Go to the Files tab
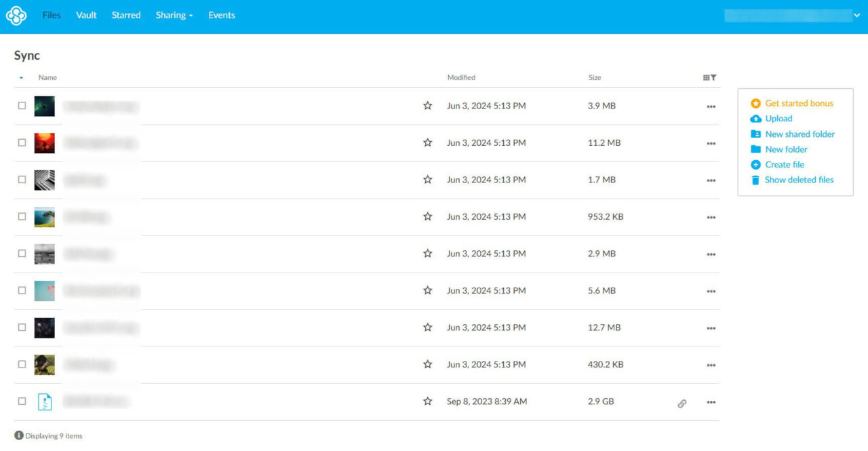Viewport: 868px width, 451px height. tap(52, 15)
